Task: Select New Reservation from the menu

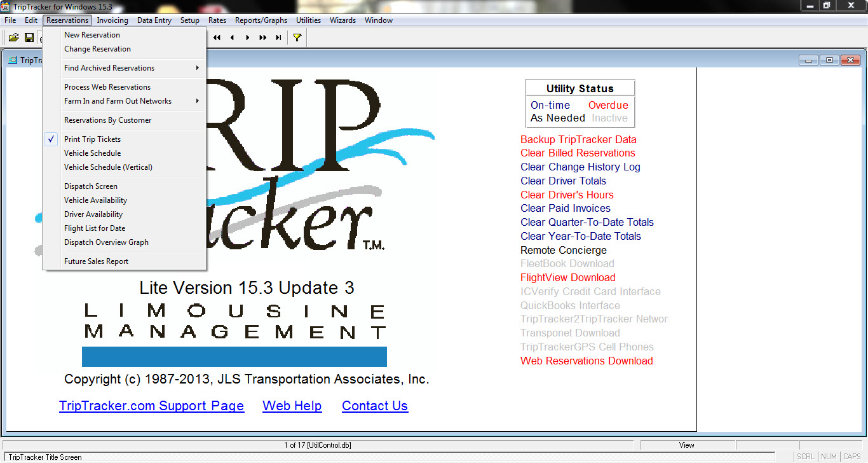Action: click(x=125, y=35)
